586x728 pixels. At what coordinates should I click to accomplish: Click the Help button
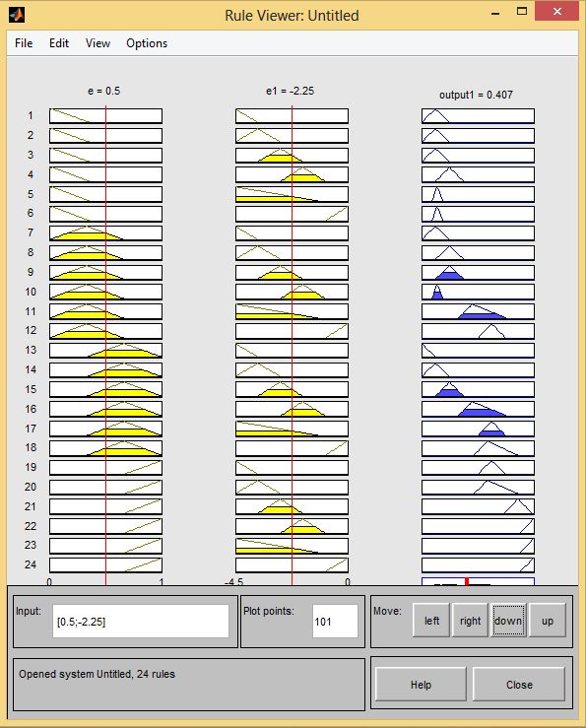[421, 685]
